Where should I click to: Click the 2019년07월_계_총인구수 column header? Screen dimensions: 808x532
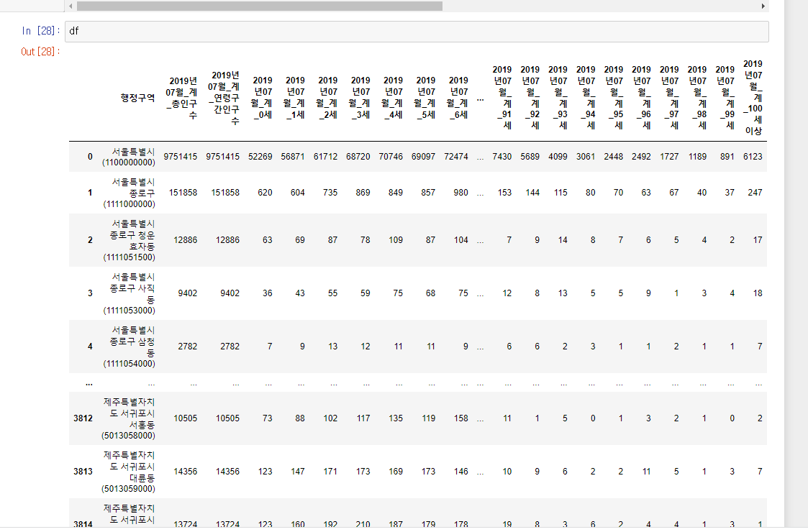click(181, 98)
